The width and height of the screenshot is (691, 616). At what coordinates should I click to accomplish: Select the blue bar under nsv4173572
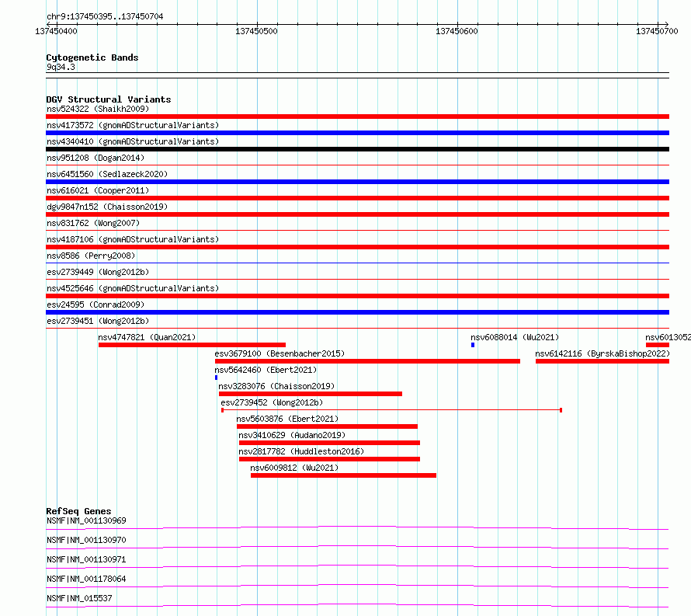click(357, 133)
